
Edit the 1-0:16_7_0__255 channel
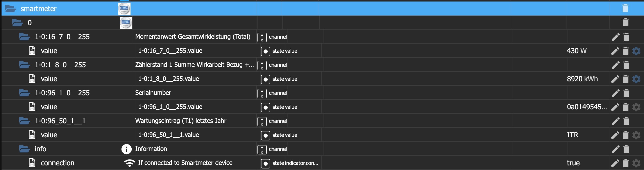[x=615, y=37]
